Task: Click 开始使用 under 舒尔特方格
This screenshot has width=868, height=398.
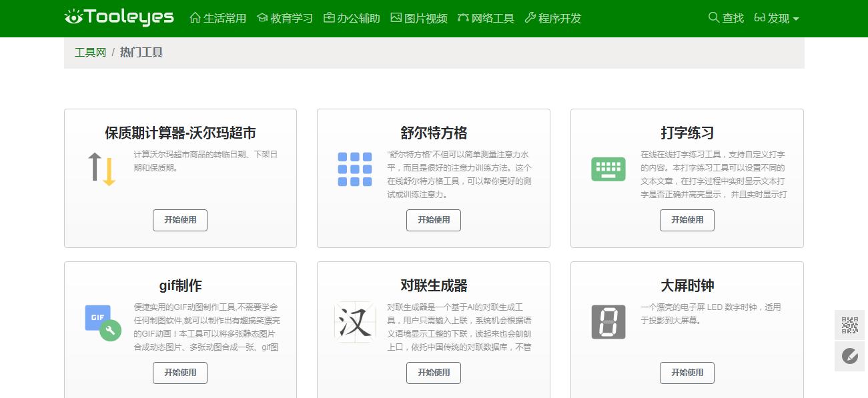Action: (433, 220)
